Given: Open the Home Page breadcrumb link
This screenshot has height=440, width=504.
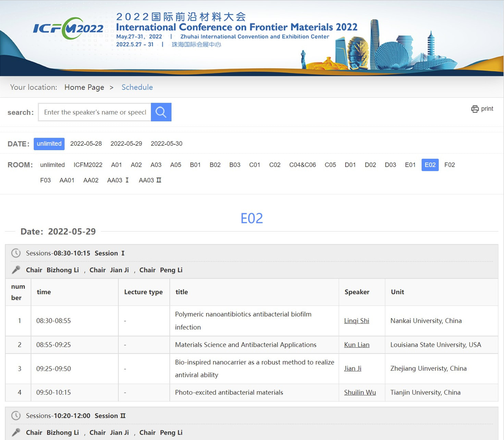Looking at the screenshot, I should (84, 87).
